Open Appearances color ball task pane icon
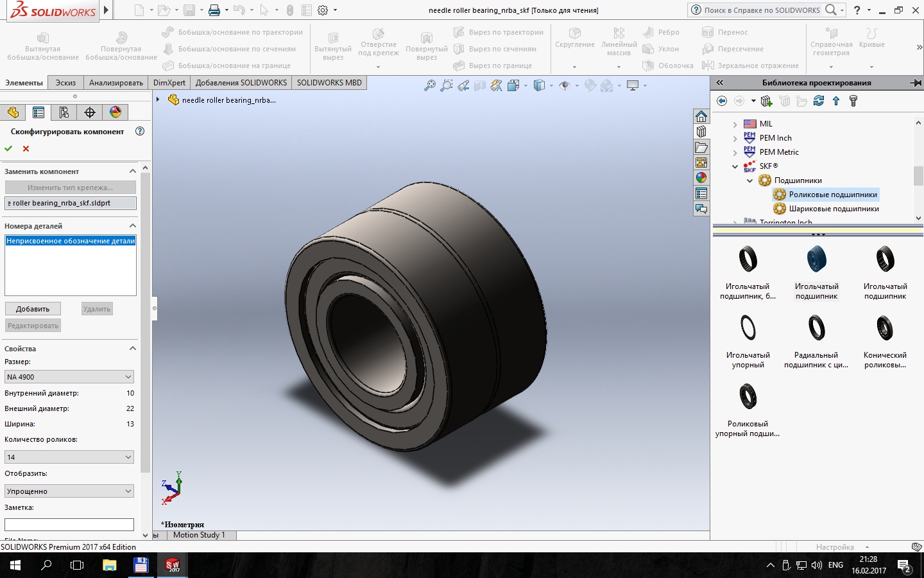The height and width of the screenshot is (578, 924). point(701,178)
